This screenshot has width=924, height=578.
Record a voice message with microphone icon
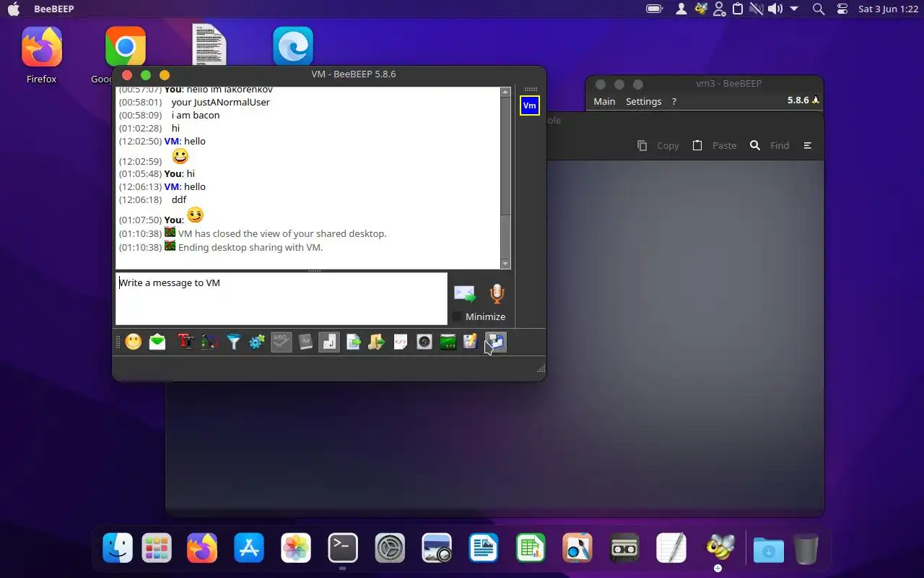(497, 293)
